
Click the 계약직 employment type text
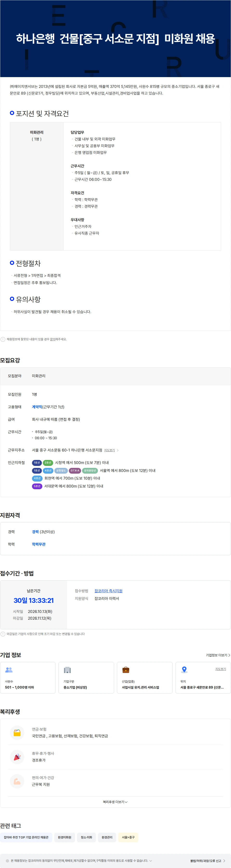(x=37, y=407)
